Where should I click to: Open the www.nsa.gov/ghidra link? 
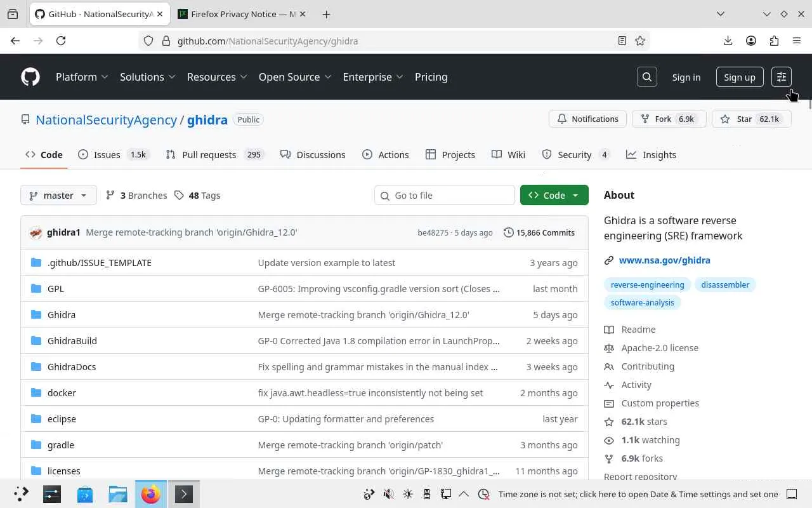pyautogui.click(x=664, y=260)
